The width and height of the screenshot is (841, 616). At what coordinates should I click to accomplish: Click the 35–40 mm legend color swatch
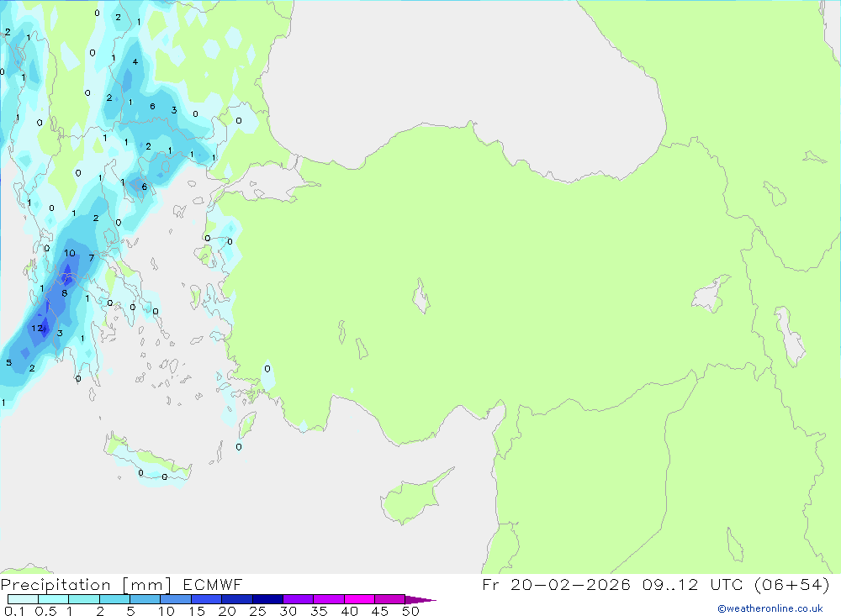click(x=329, y=599)
